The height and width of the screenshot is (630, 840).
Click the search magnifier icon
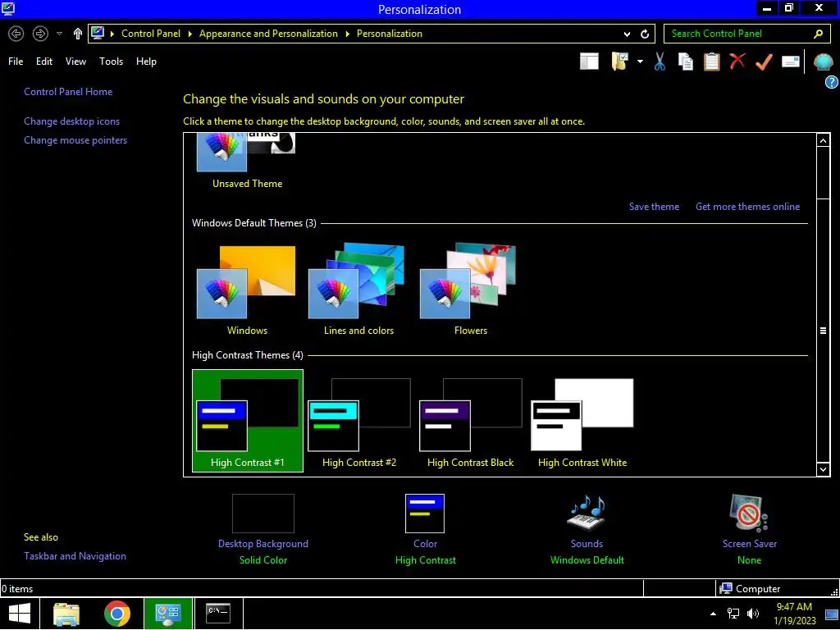818,34
